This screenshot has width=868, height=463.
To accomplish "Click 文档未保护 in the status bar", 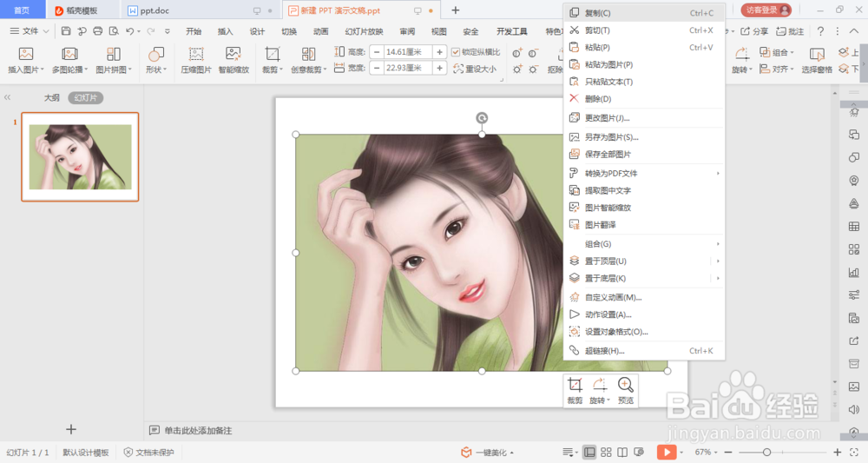I will [149, 453].
